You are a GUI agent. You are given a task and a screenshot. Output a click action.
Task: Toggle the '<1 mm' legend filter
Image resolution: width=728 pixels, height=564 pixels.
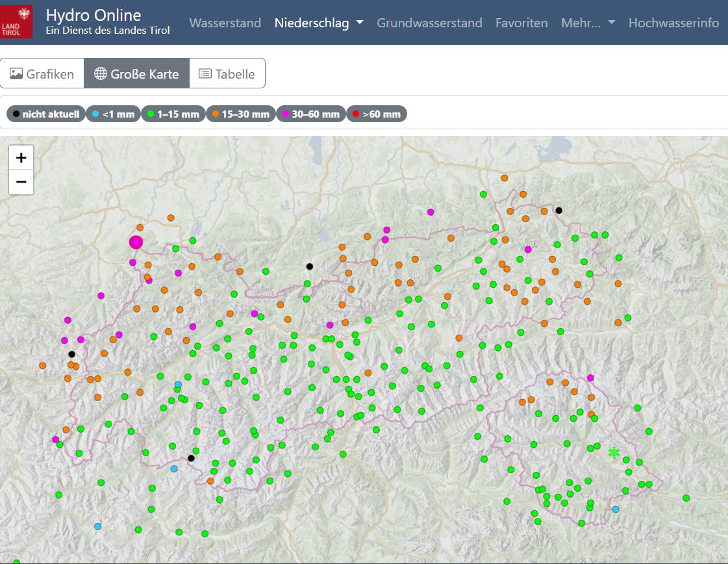pyautogui.click(x=114, y=114)
